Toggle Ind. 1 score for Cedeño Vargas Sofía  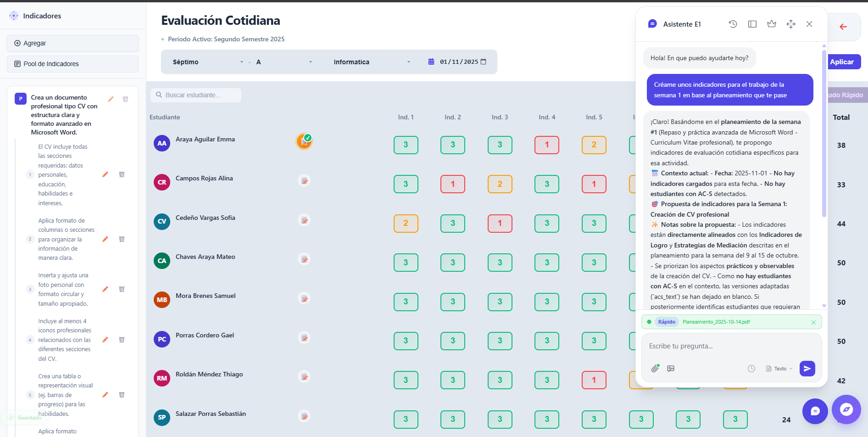[406, 224]
